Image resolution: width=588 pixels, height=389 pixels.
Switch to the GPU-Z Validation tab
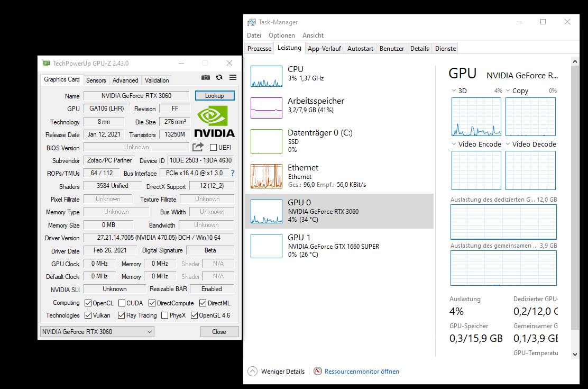coord(157,80)
